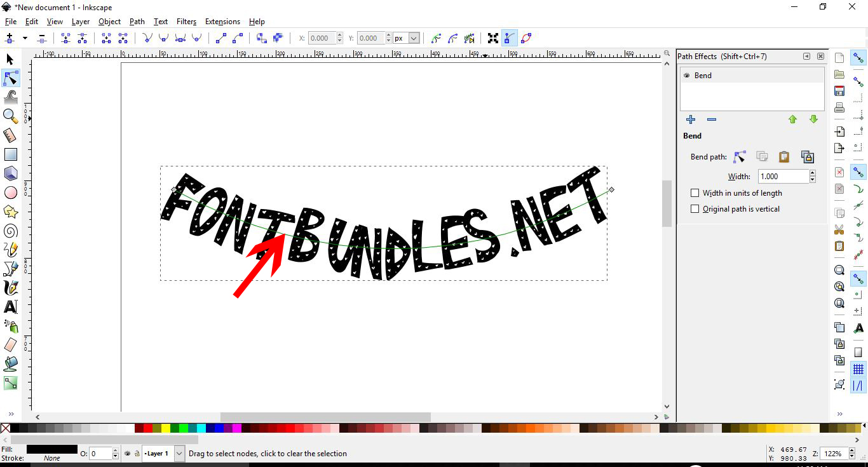Open the Extensions menu

[x=222, y=21]
